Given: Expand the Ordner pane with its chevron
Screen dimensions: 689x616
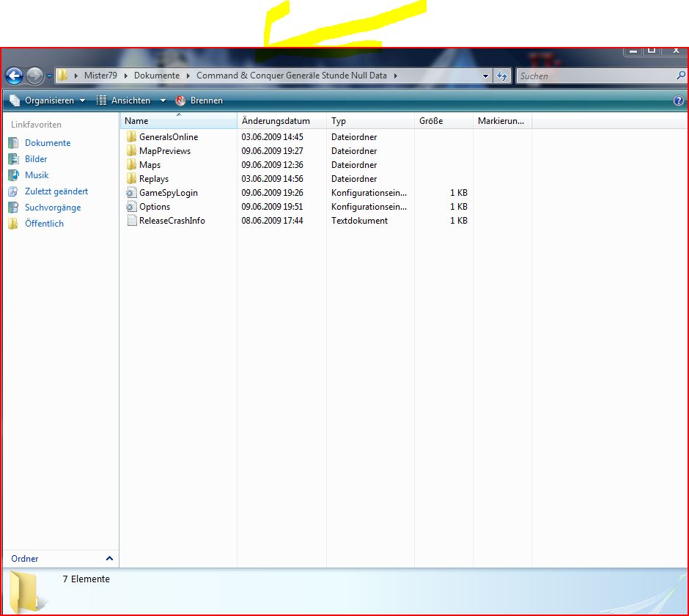Looking at the screenshot, I should pyautogui.click(x=109, y=558).
